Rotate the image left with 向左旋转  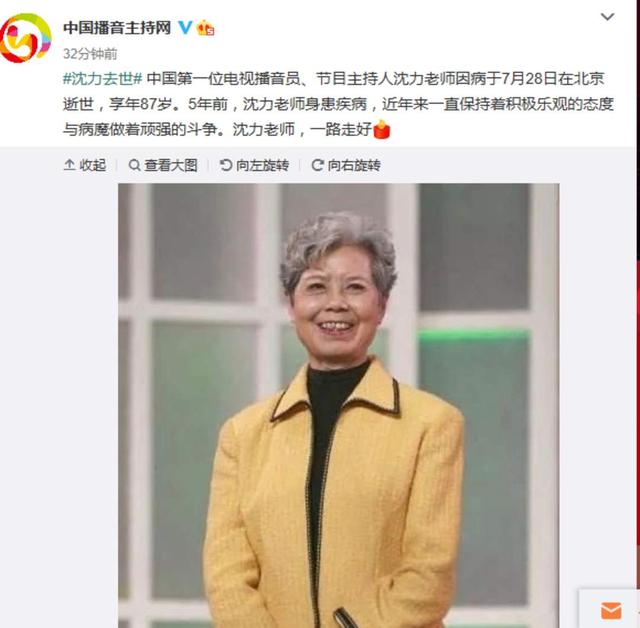(255, 165)
